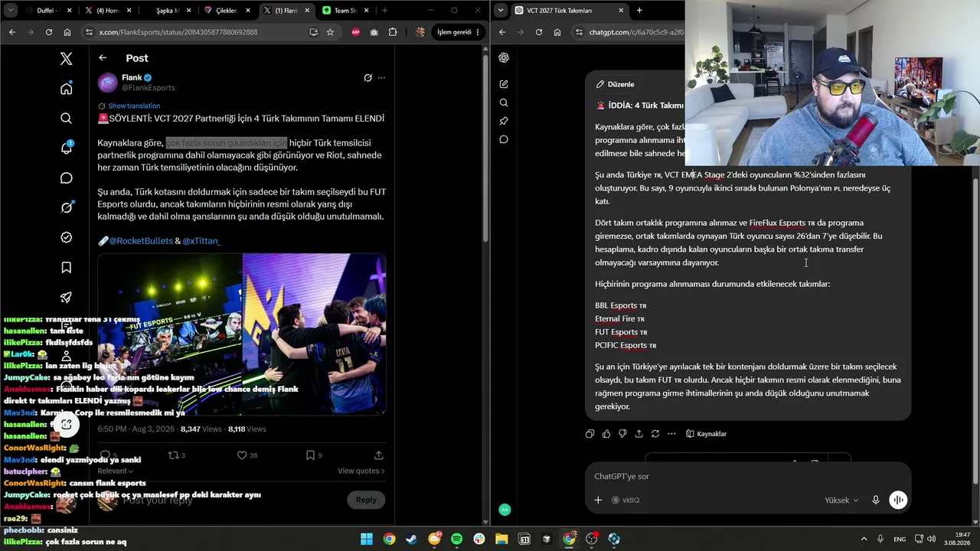Open Slack from the taskbar
The image size is (980, 551).
pyautogui.click(x=479, y=539)
